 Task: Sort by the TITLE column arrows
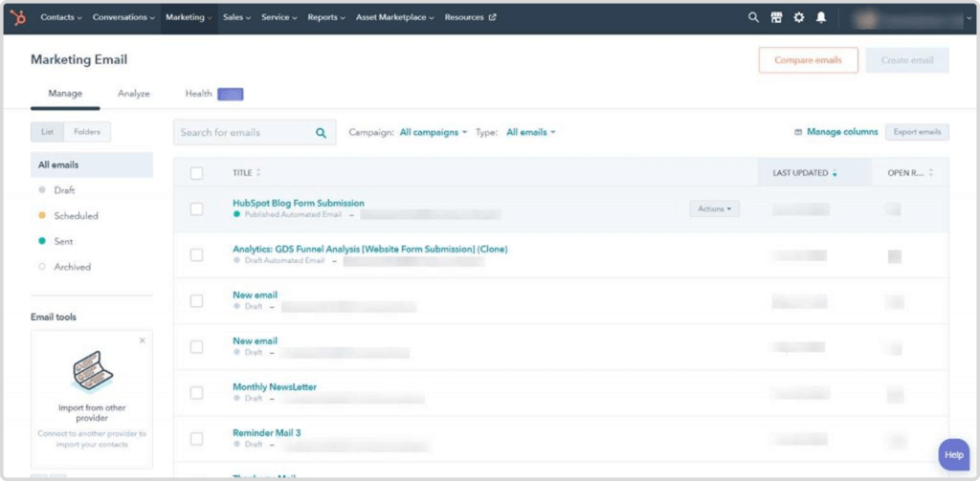tap(258, 173)
